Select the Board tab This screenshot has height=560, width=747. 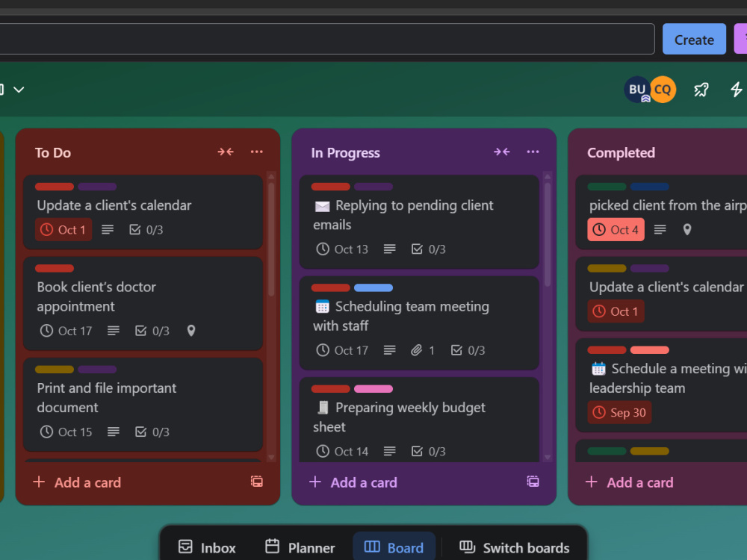(x=394, y=547)
